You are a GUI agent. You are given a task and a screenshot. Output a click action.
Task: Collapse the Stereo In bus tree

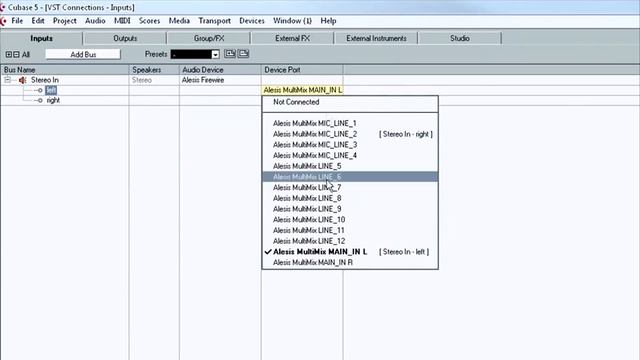7,80
